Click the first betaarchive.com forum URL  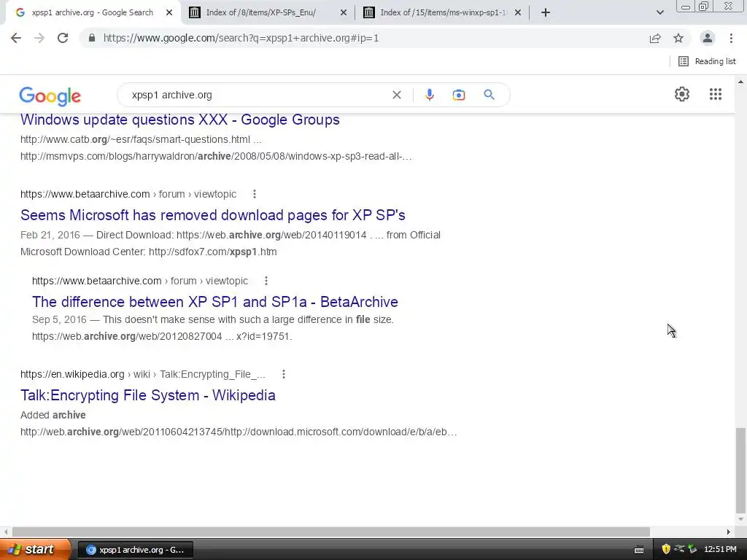(x=128, y=194)
